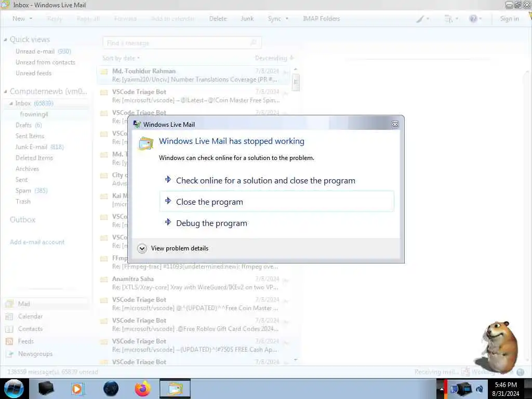Launch Firefox from the taskbar
Image resolution: width=532 pixels, height=399 pixels.
pyautogui.click(x=143, y=389)
